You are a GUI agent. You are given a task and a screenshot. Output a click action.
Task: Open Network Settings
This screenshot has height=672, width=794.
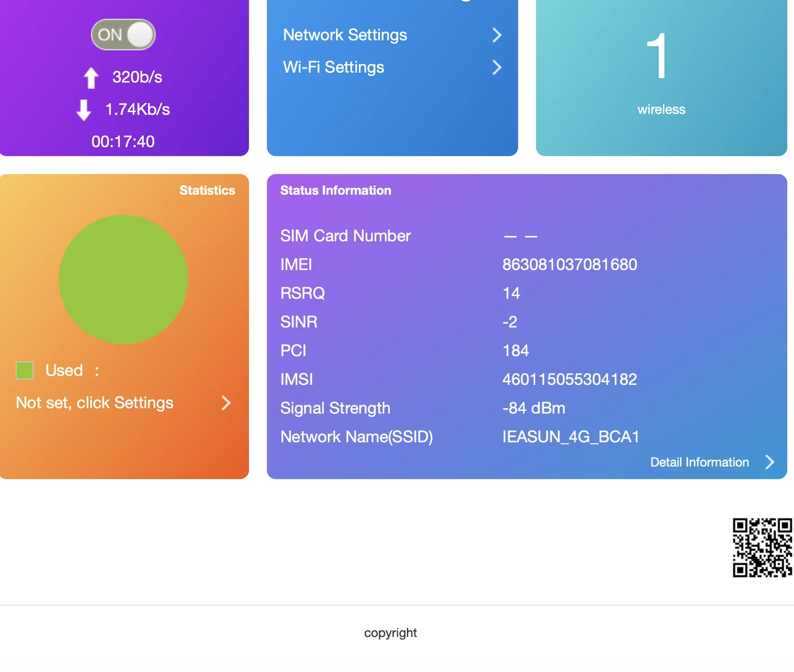[x=345, y=35]
